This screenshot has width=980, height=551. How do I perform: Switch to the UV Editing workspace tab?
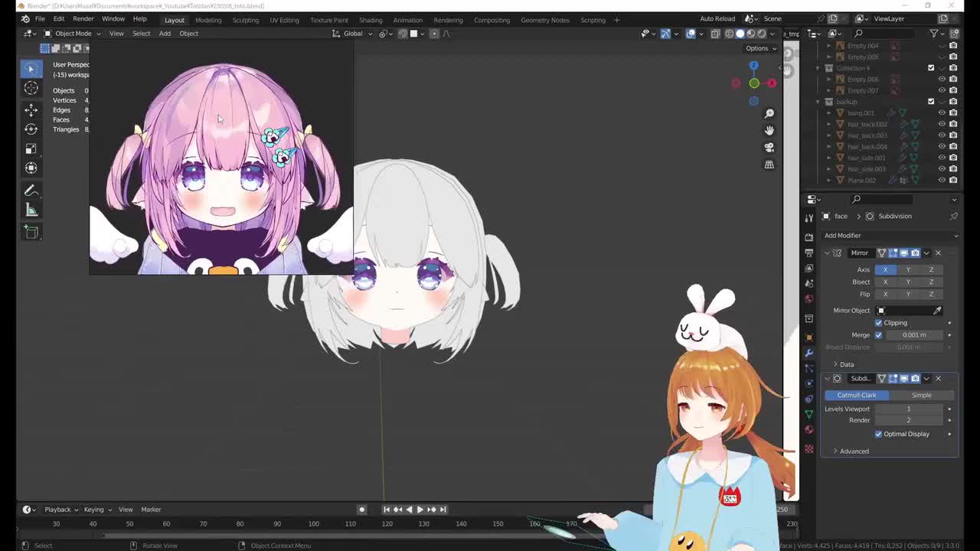coord(284,20)
